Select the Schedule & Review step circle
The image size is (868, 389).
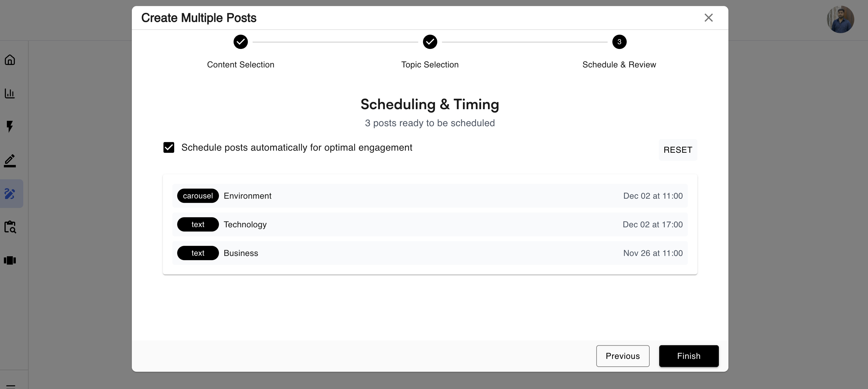[x=619, y=42]
